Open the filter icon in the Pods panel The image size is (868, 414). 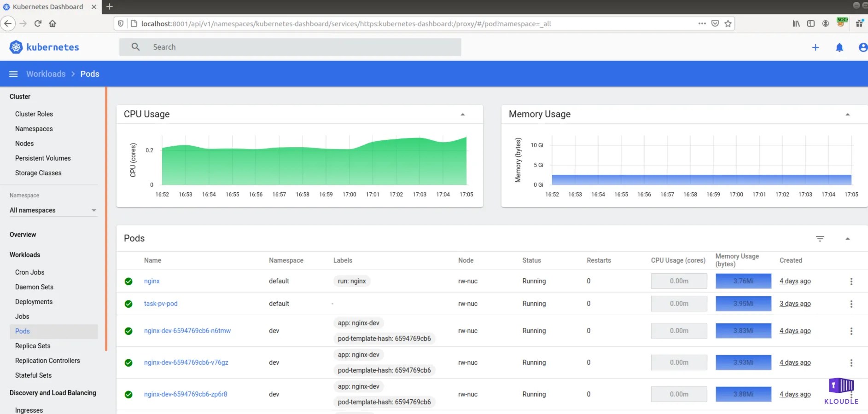pyautogui.click(x=820, y=239)
